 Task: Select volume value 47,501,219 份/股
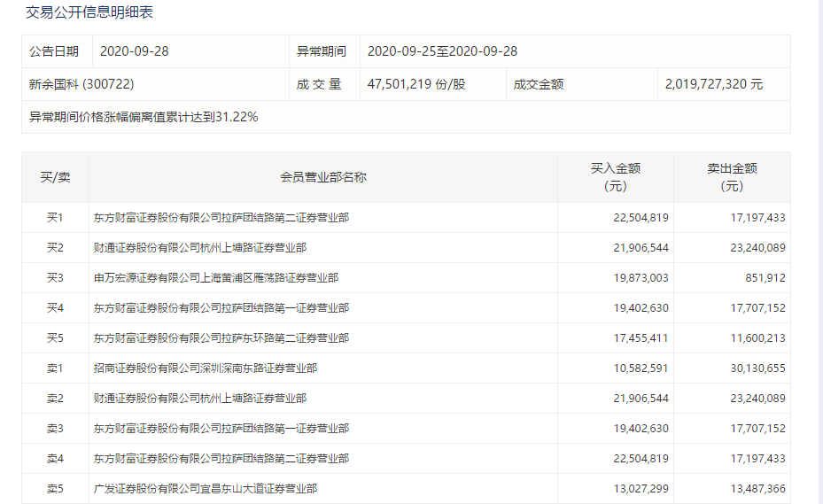[x=416, y=84]
